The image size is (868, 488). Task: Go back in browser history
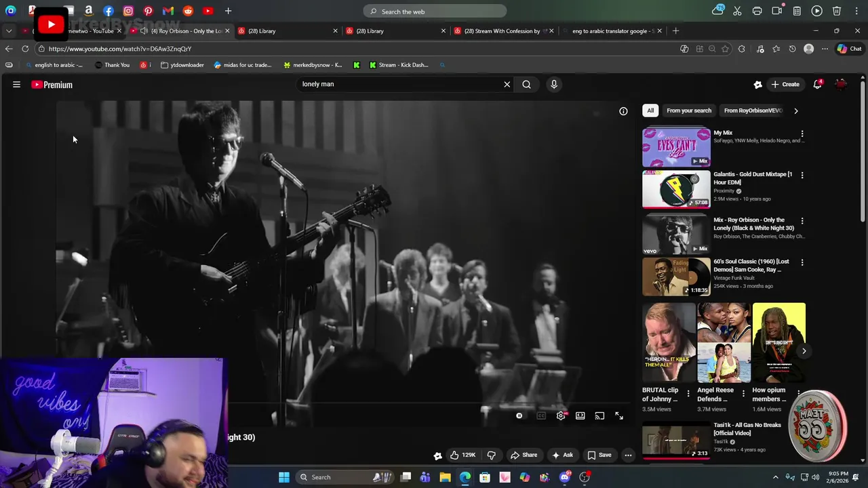pos(9,49)
